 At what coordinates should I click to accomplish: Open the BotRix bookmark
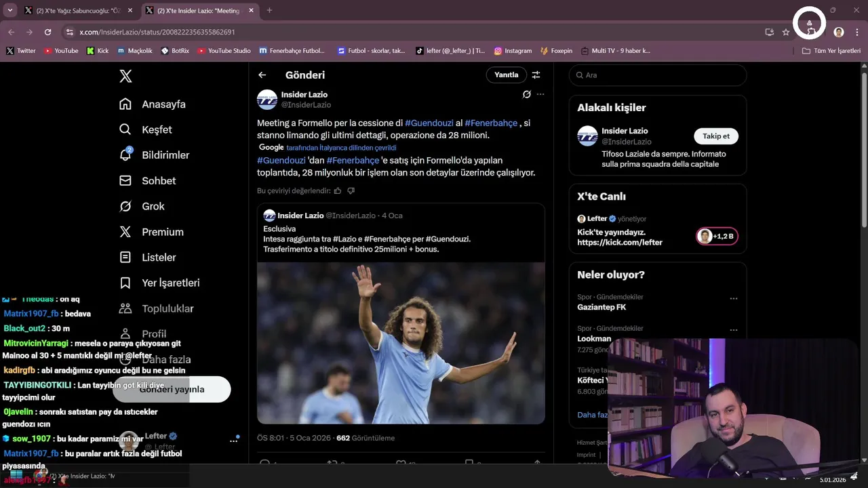(x=175, y=51)
